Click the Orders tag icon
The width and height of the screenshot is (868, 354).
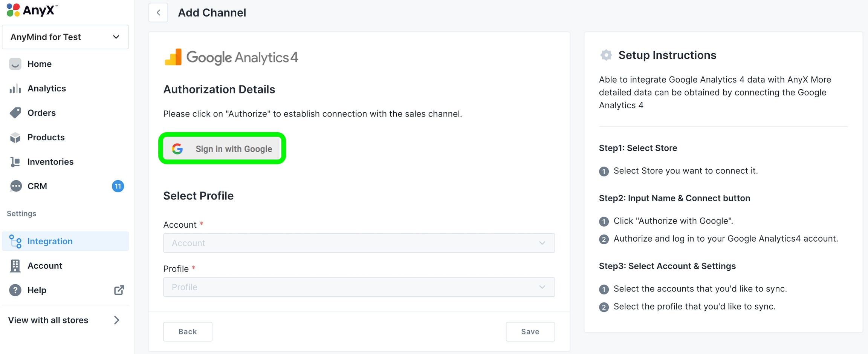15,113
